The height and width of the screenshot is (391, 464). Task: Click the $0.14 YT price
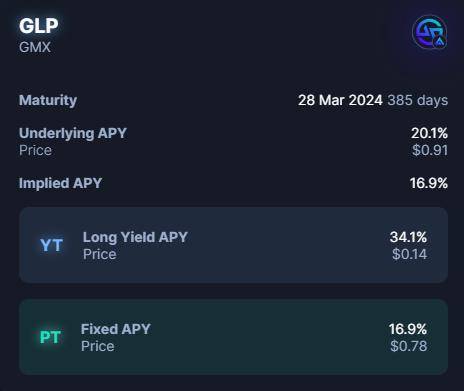click(409, 254)
